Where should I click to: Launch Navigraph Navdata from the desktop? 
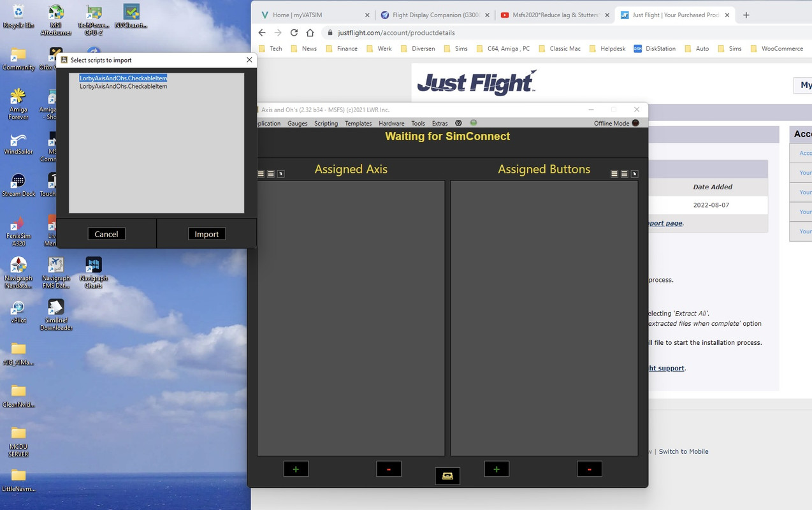(x=18, y=273)
